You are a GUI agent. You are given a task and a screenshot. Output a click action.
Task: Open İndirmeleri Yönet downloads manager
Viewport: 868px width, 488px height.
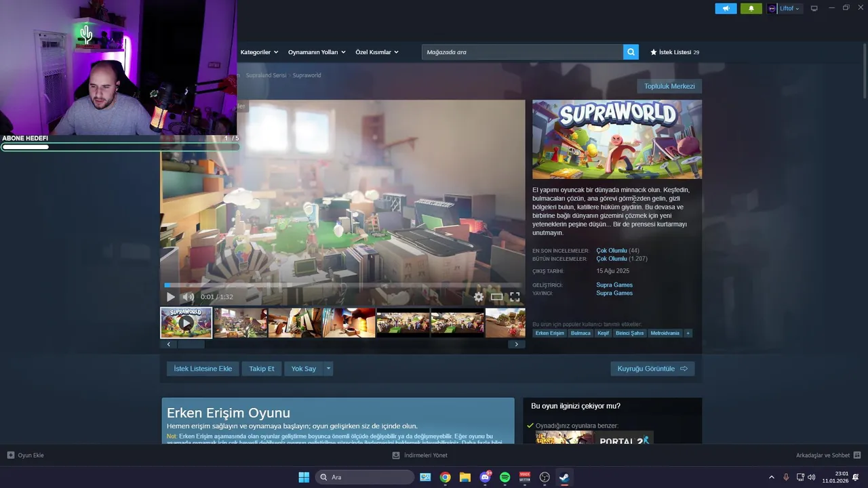420,455
